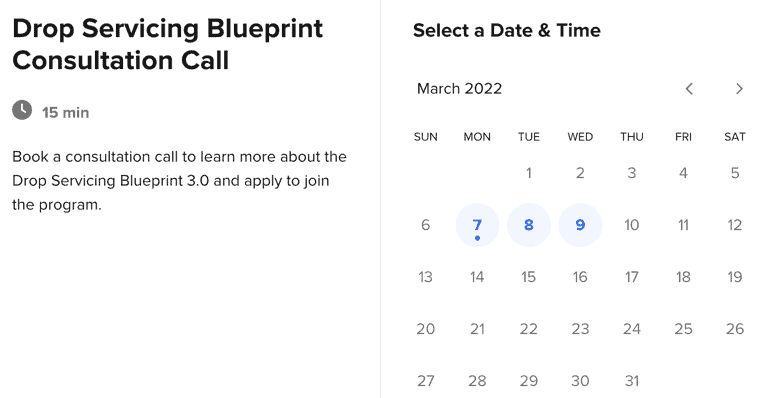Go to the previous month arrow

(x=689, y=89)
